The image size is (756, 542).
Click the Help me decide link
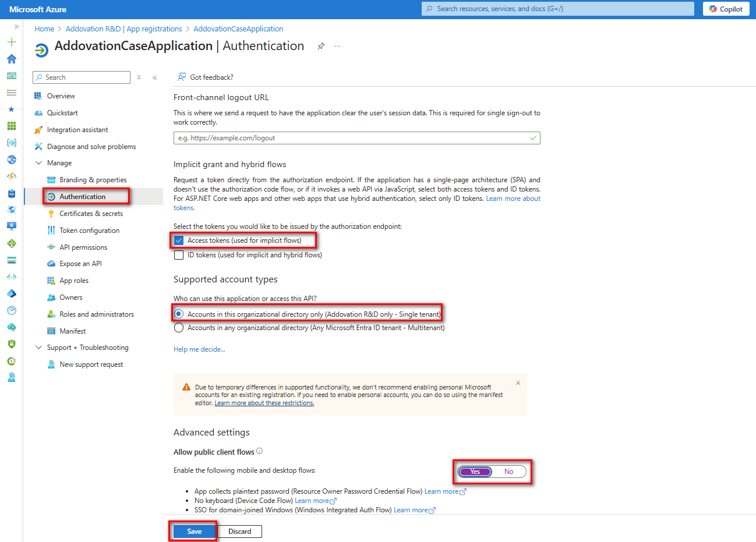point(199,349)
